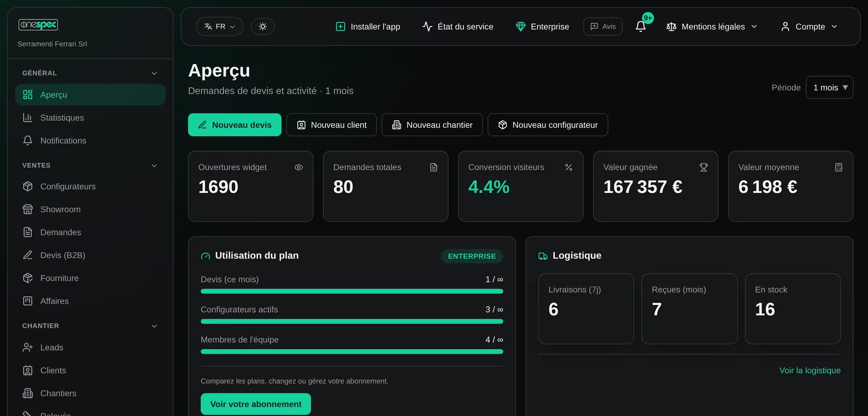
Task: Click trophy icon on Valeur gagnée card
Action: [x=704, y=167]
